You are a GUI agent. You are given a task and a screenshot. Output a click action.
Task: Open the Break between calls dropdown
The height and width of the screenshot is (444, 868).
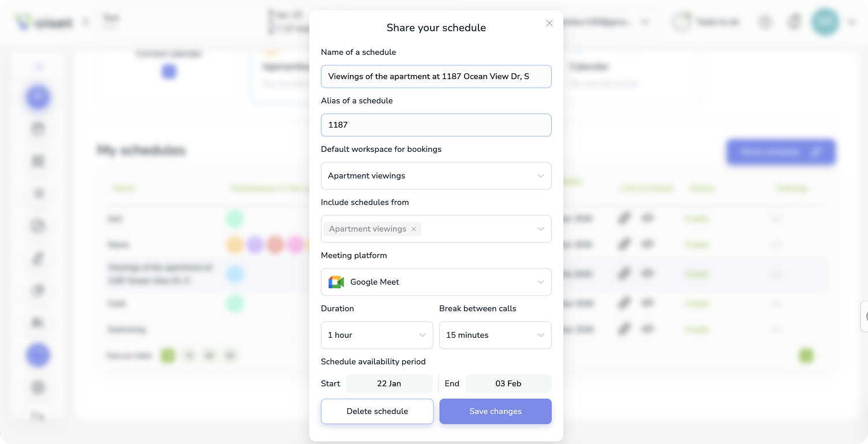pyautogui.click(x=495, y=335)
